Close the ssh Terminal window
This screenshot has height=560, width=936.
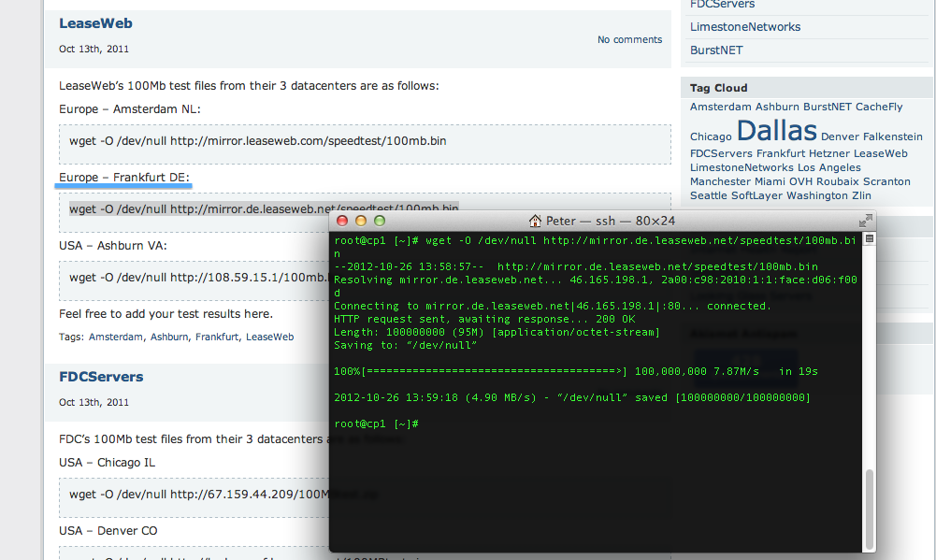point(342,221)
